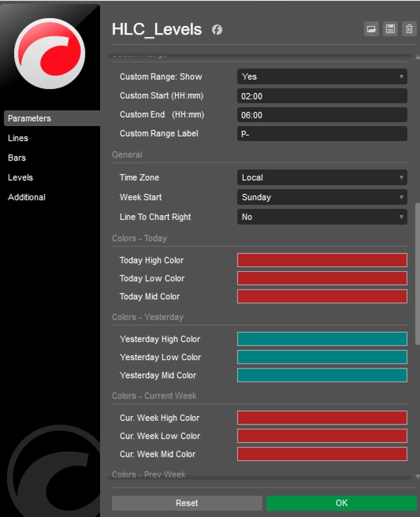
Task: Open the Custom Range: Show dropdown
Action: pyautogui.click(x=322, y=77)
